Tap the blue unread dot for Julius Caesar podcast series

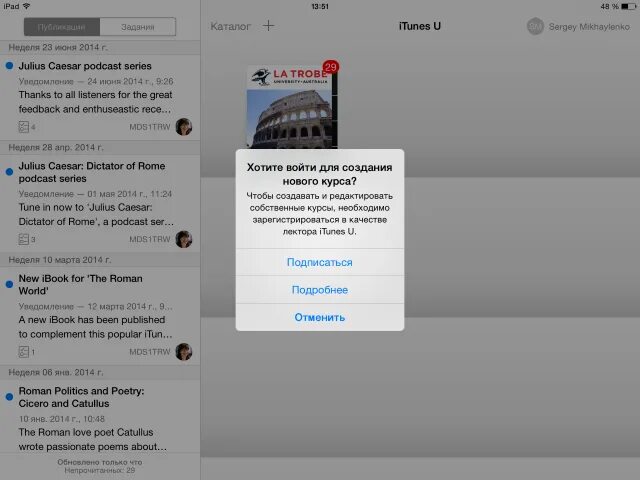pos(9,65)
